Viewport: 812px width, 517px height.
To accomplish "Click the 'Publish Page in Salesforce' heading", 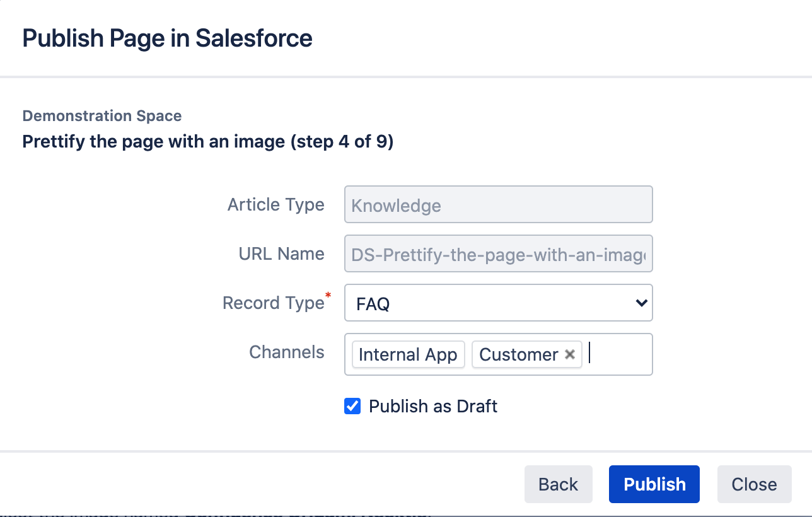I will (x=167, y=38).
